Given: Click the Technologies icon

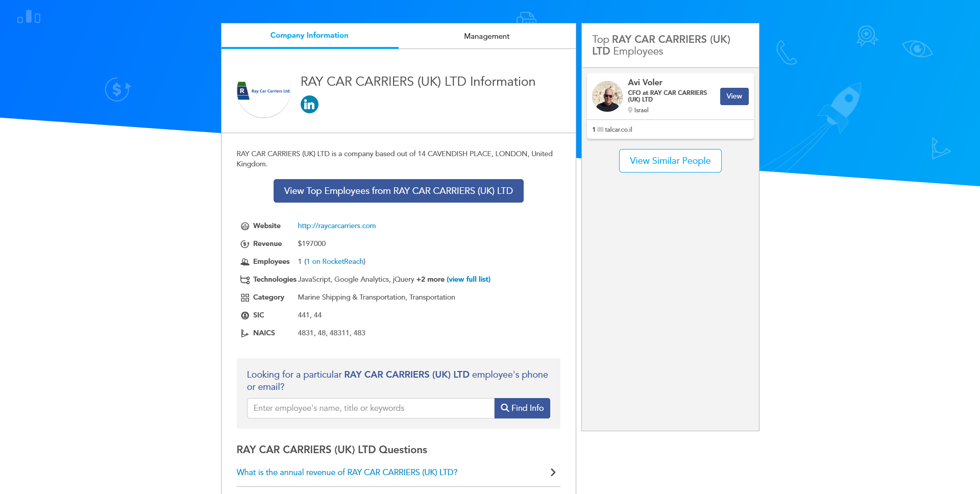Looking at the screenshot, I should 245,280.
